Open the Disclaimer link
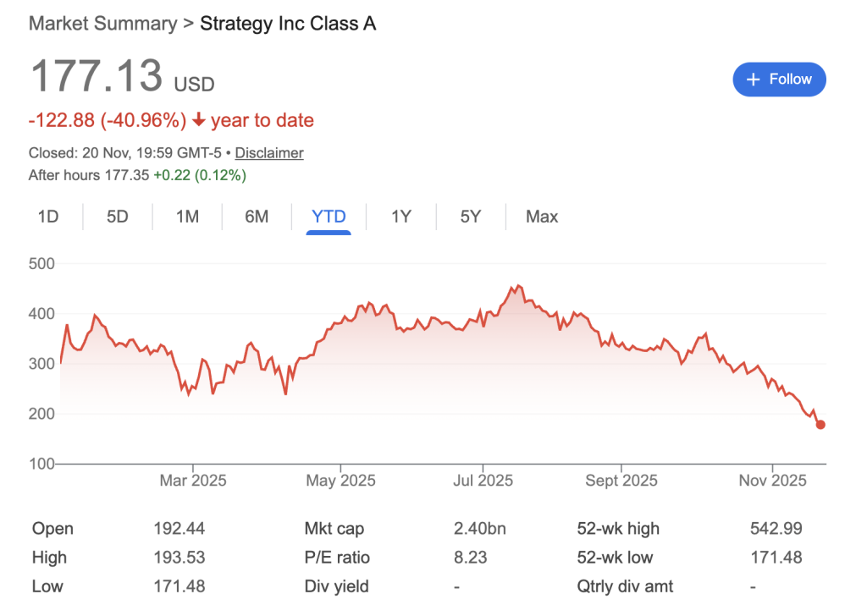This screenshot has width=867, height=616. tap(269, 153)
